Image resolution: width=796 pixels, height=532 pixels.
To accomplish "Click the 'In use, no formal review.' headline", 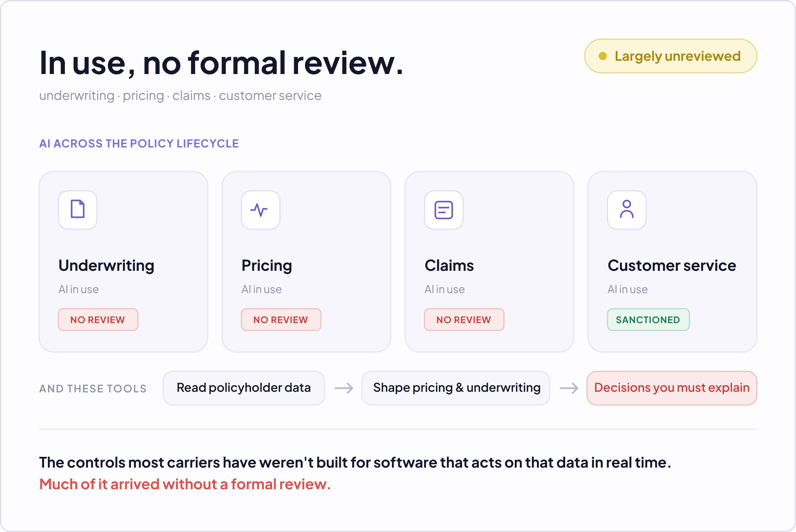I will pos(221,63).
